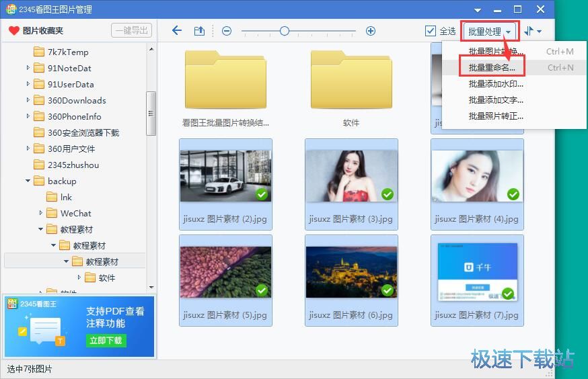Expand the 软件 subfolder tree node
Viewport: 588px width, 379px height.
(79, 277)
